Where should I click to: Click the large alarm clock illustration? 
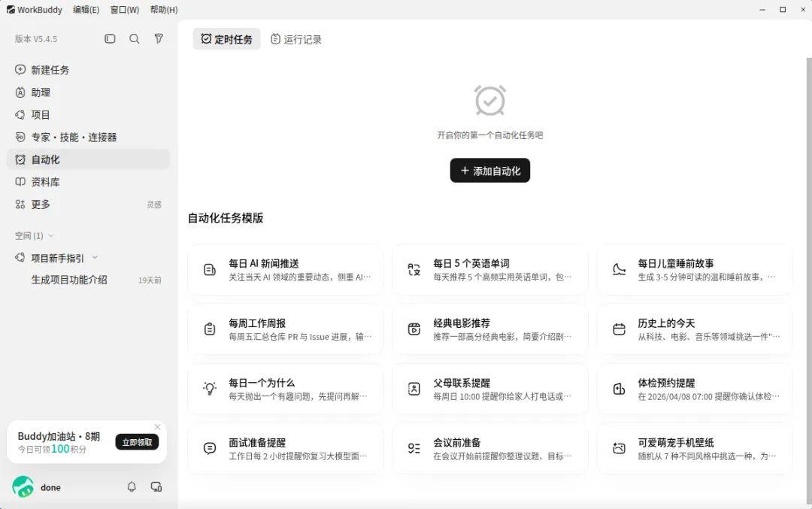[x=490, y=101]
